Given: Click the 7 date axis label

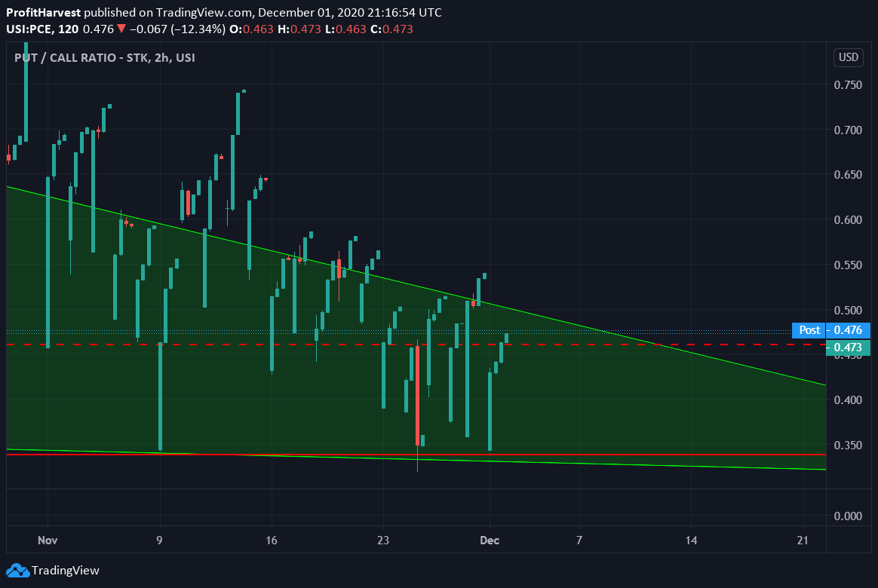Looking at the screenshot, I should click(579, 541).
